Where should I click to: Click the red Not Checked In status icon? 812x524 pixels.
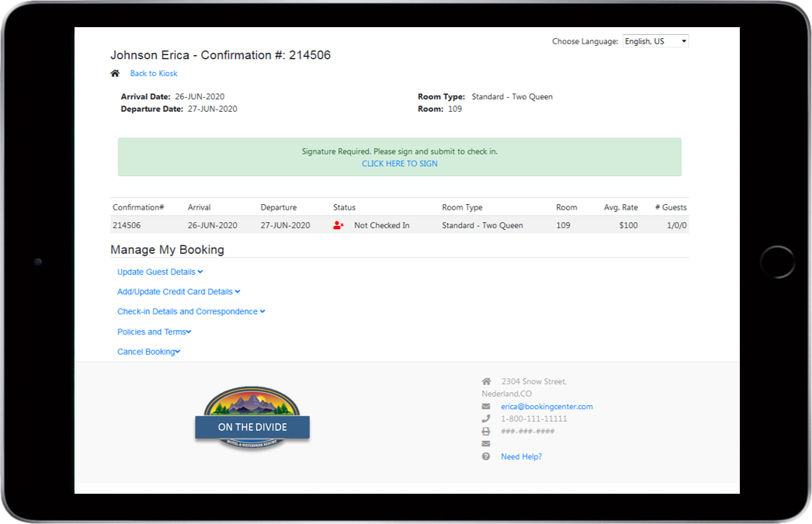338,226
